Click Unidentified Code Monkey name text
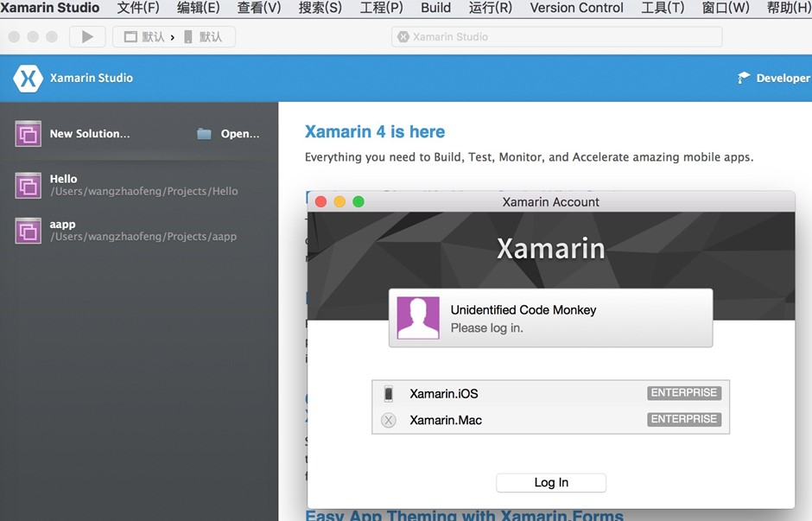Viewport: 812px width, 521px height. pyautogui.click(x=523, y=309)
